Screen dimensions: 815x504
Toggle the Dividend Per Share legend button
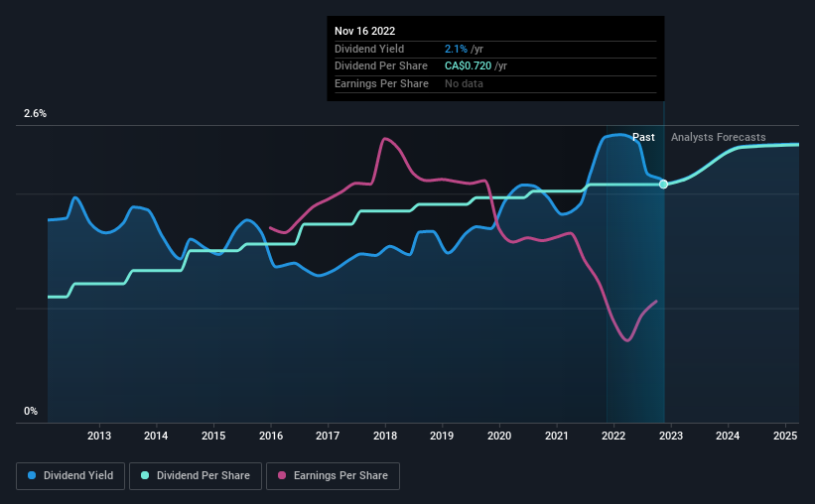pyautogui.click(x=196, y=476)
